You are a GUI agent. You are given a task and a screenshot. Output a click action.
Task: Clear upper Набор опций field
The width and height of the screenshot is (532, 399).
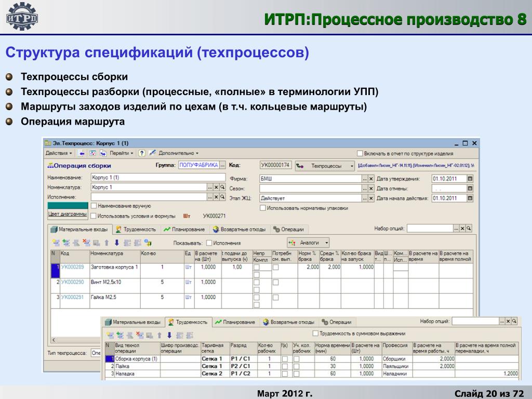point(462,229)
